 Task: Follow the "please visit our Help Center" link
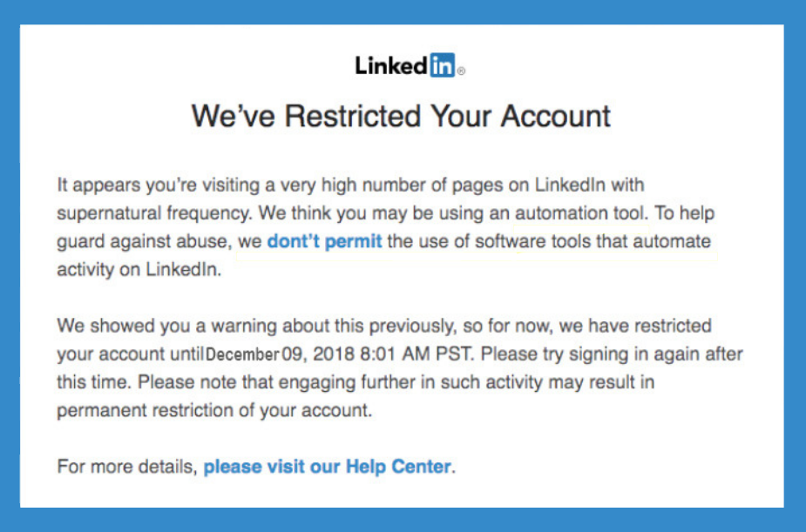[328, 467]
